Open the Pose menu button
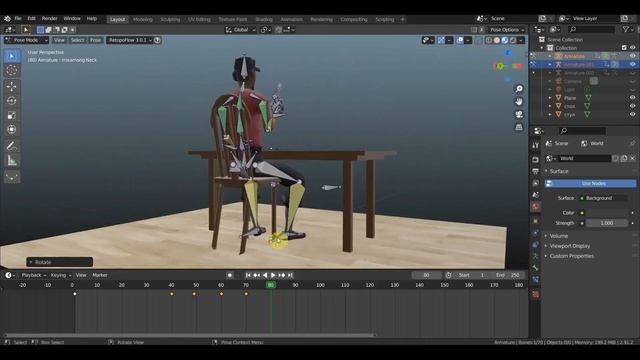The image size is (640, 360). click(x=96, y=40)
